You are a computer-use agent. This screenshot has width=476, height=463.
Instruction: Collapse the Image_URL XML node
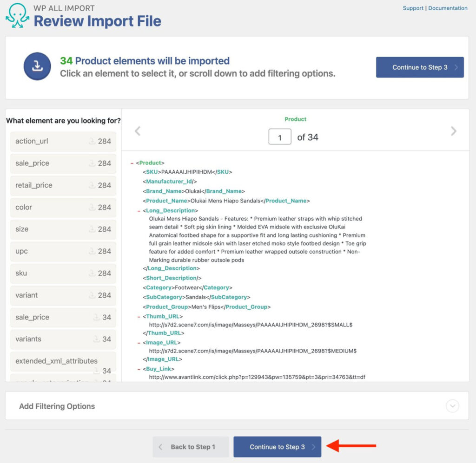139,343
